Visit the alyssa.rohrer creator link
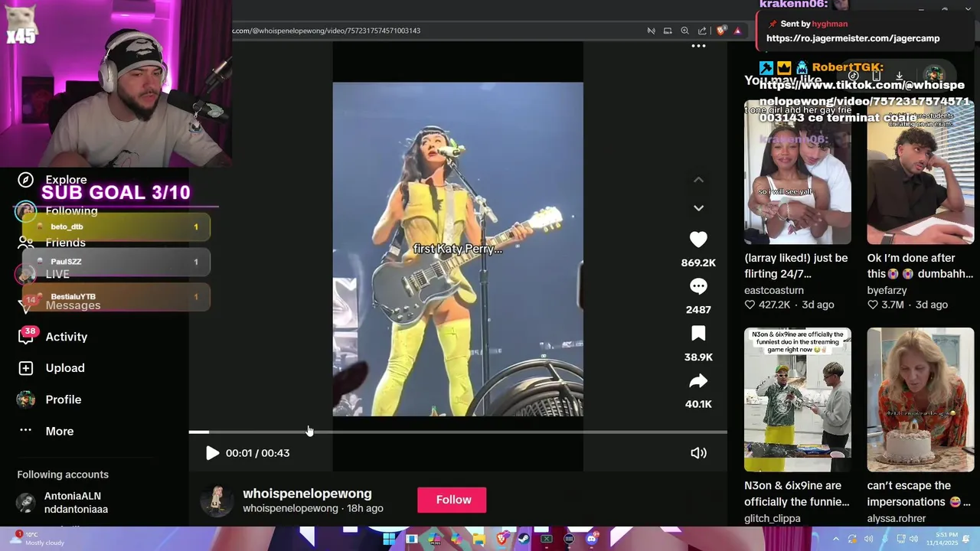The width and height of the screenshot is (980, 551). pyautogui.click(x=896, y=518)
